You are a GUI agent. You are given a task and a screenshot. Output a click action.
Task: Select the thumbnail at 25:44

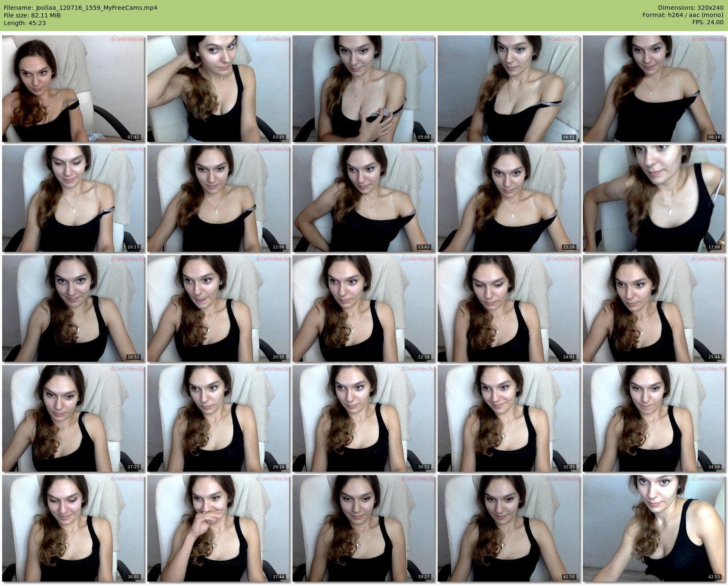click(654, 308)
